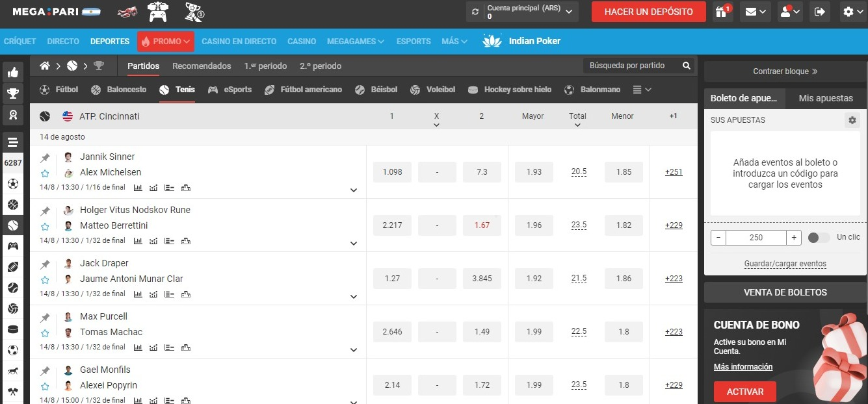This screenshot has width=868, height=404.
Task: Open the PROMO dropdown menu
Action: [x=166, y=42]
